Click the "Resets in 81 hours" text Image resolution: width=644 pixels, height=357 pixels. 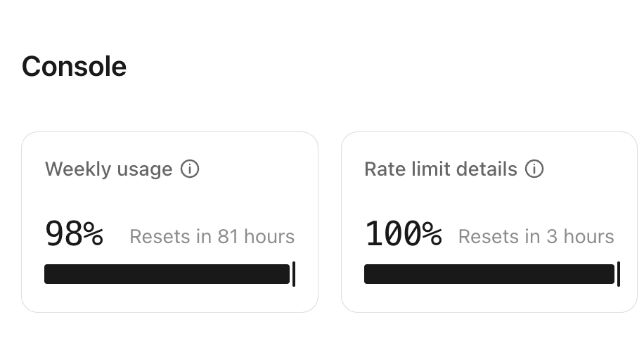[x=212, y=237]
